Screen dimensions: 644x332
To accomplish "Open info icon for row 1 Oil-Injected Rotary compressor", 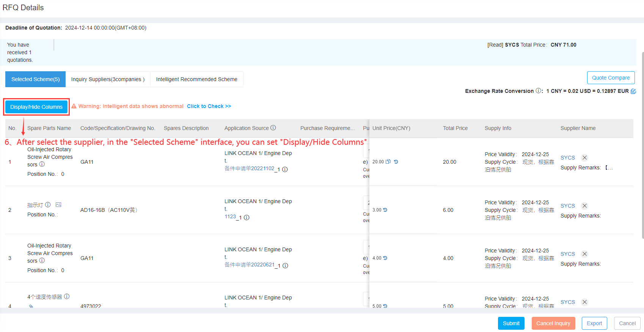I will point(42,164).
